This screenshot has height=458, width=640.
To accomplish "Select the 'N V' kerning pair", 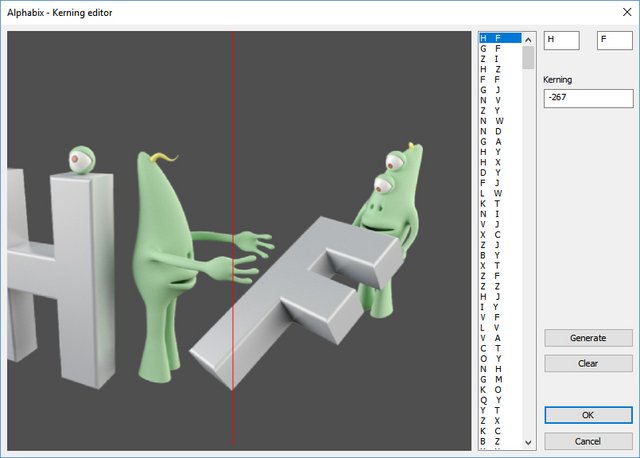I will tap(500, 100).
